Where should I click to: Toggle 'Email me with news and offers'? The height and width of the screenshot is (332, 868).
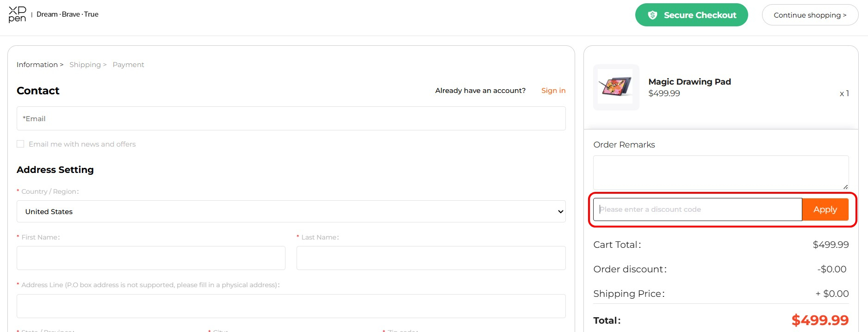(x=20, y=144)
